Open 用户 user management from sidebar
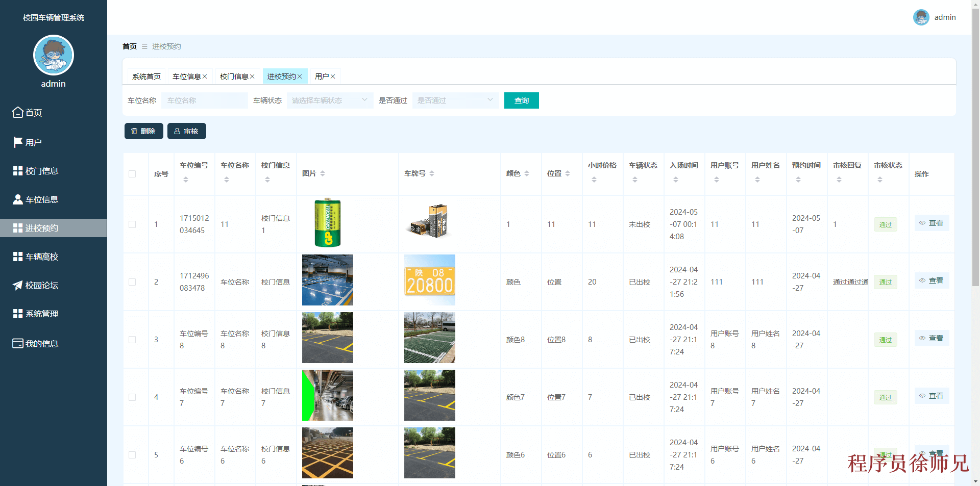 [x=32, y=142]
